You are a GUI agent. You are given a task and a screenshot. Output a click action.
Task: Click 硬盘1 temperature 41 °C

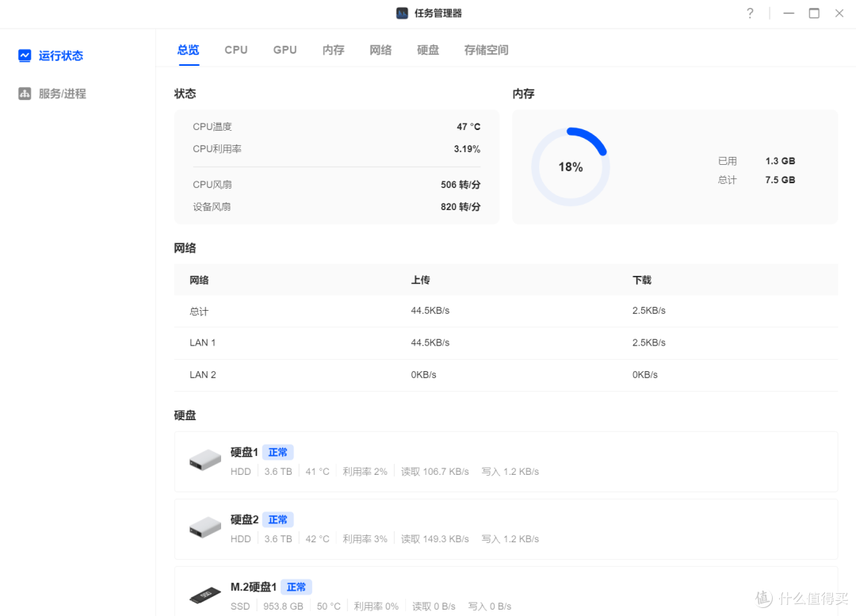click(x=317, y=472)
